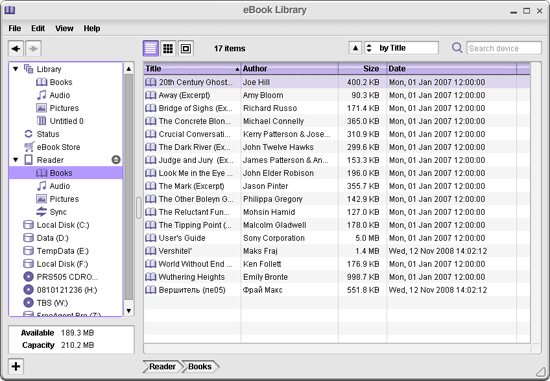Click the sidebar scroll up arrow

coord(129,69)
